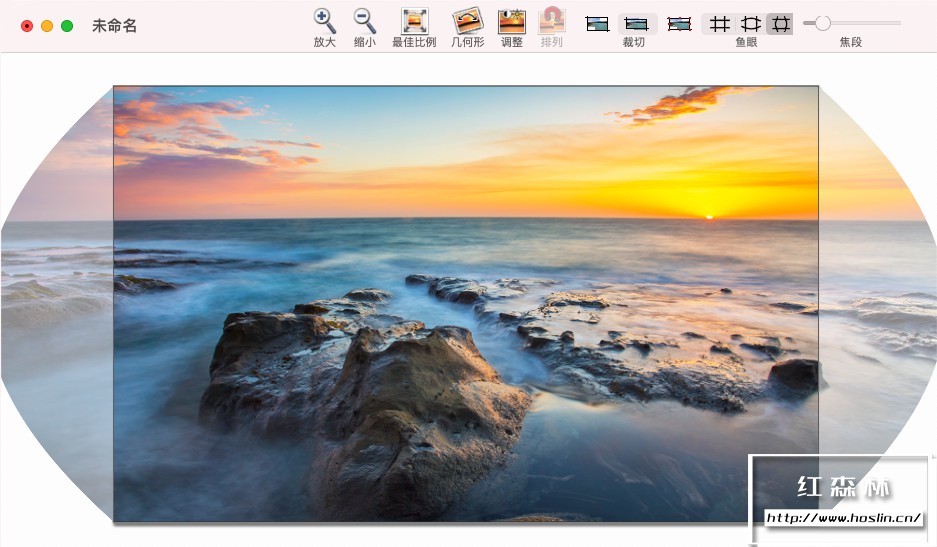Viewport: 937px width, 547px height.
Task: Click the 放大 zoom-in magnifier
Action: [x=324, y=22]
